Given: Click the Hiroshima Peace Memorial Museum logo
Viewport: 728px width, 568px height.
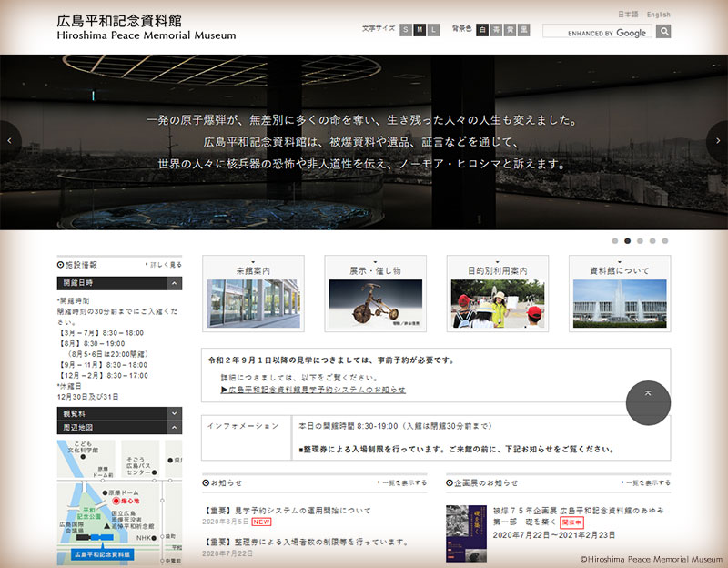Looking at the screenshot, I should (x=147, y=27).
